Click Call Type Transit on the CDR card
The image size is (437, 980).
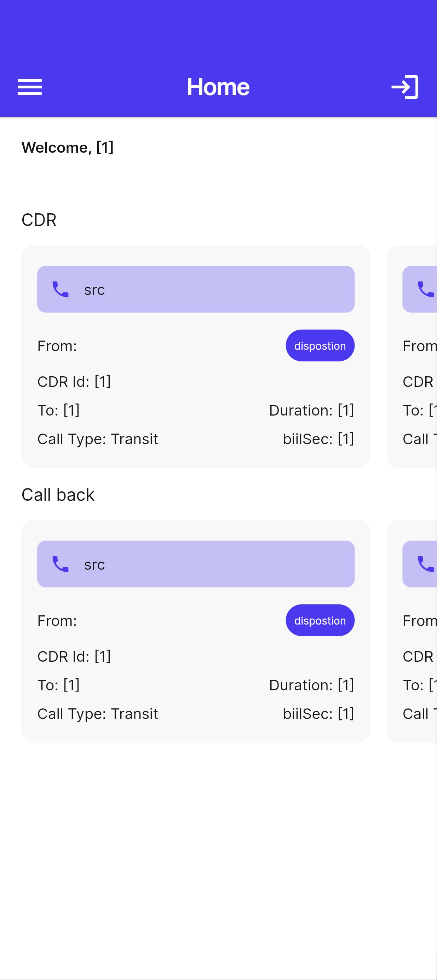(x=98, y=439)
